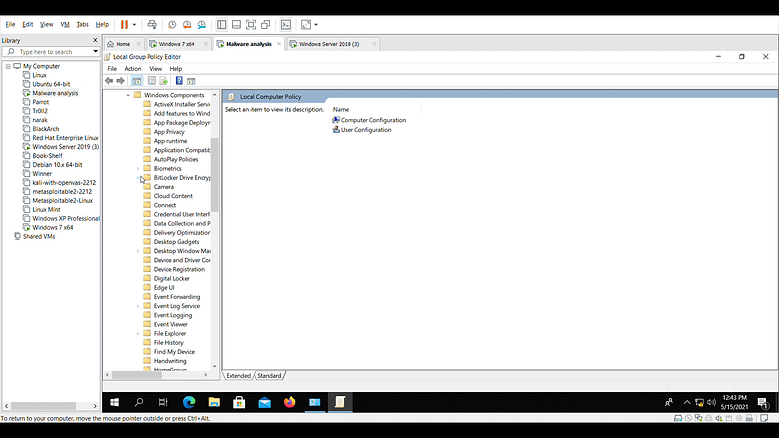Viewport: 779px width, 438px height.
Task: Click the Properties toolbar icon
Action: [x=152, y=81]
